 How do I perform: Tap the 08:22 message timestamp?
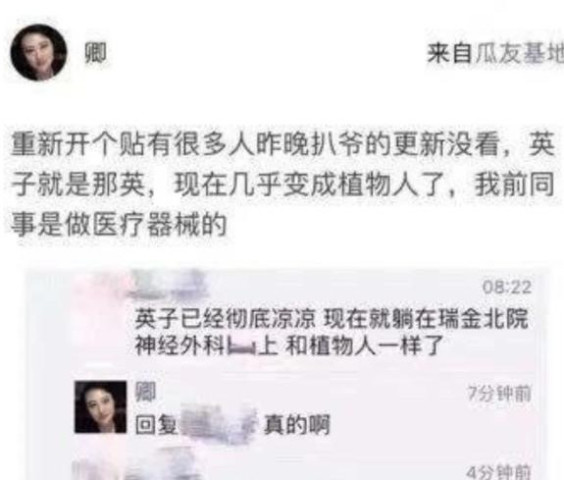point(506,287)
